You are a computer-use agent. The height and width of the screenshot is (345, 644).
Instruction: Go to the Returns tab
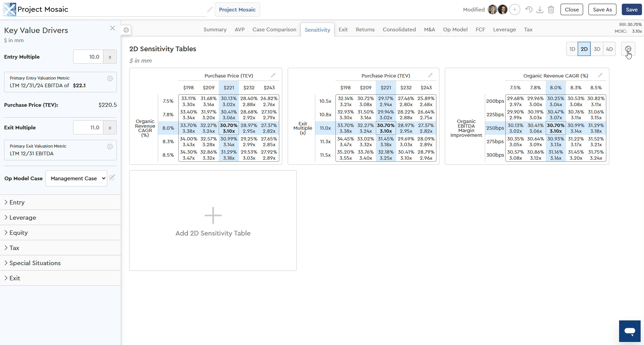(x=365, y=30)
